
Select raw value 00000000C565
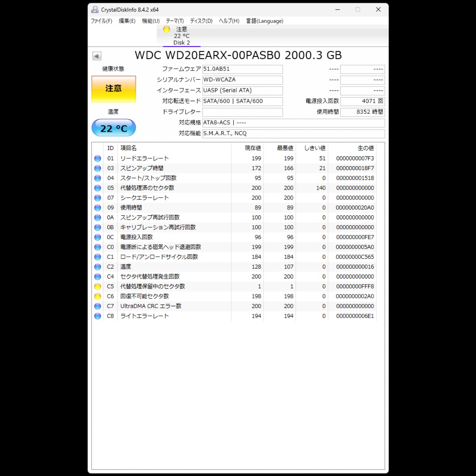pyautogui.click(x=355, y=257)
